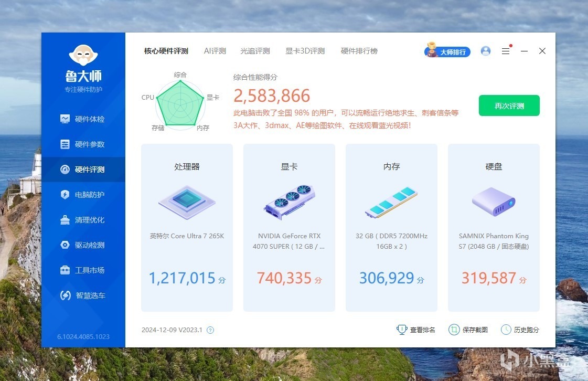Open the 工具市场 sidebar item
The image size is (588, 381).
83,270
